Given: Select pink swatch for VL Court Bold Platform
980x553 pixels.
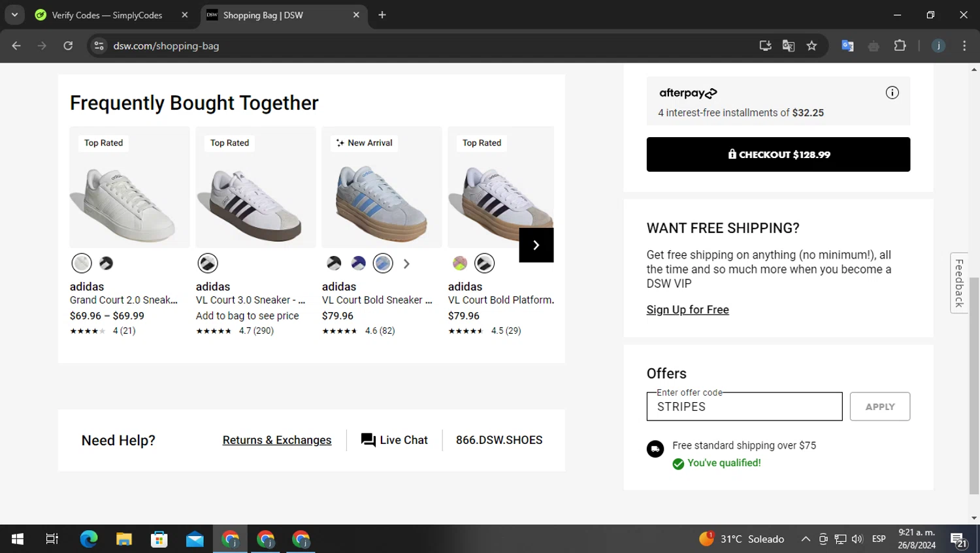Looking at the screenshot, I should click(x=460, y=263).
